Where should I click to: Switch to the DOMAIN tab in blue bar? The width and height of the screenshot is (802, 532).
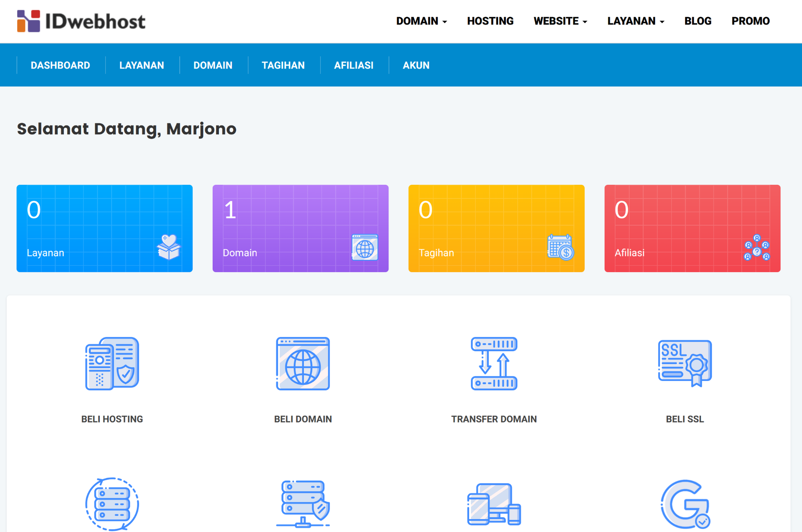213,65
